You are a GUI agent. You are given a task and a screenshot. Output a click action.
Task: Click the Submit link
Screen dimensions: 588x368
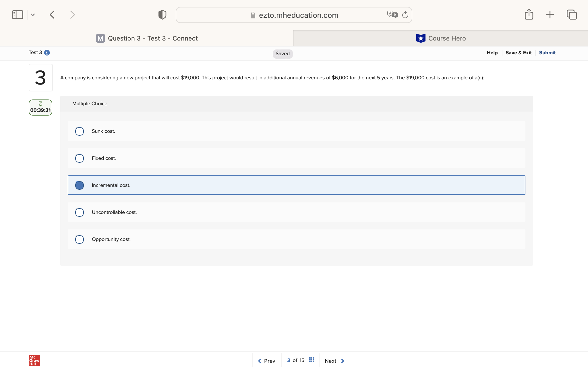tap(547, 53)
